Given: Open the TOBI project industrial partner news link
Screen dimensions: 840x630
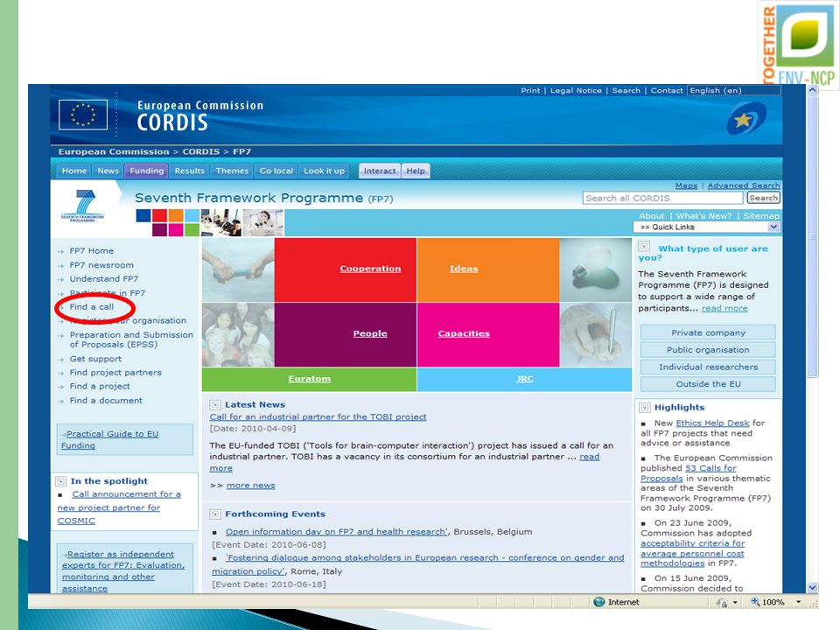Looking at the screenshot, I should tap(318, 416).
